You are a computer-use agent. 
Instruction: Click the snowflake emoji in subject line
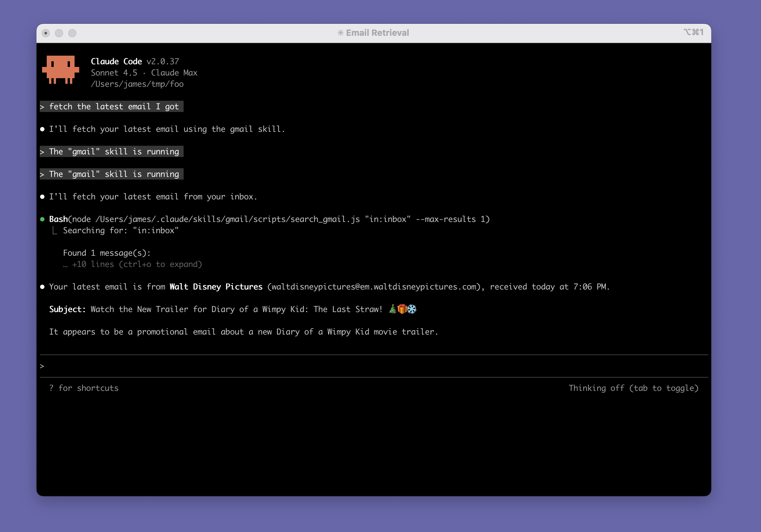coord(412,309)
